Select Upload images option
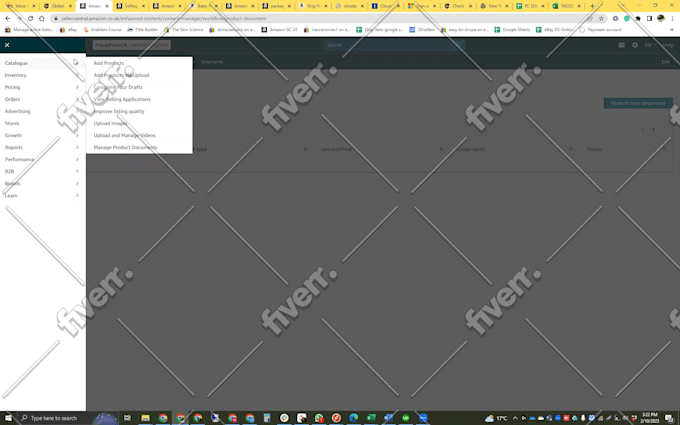680x425 pixels. coord(111,124)
